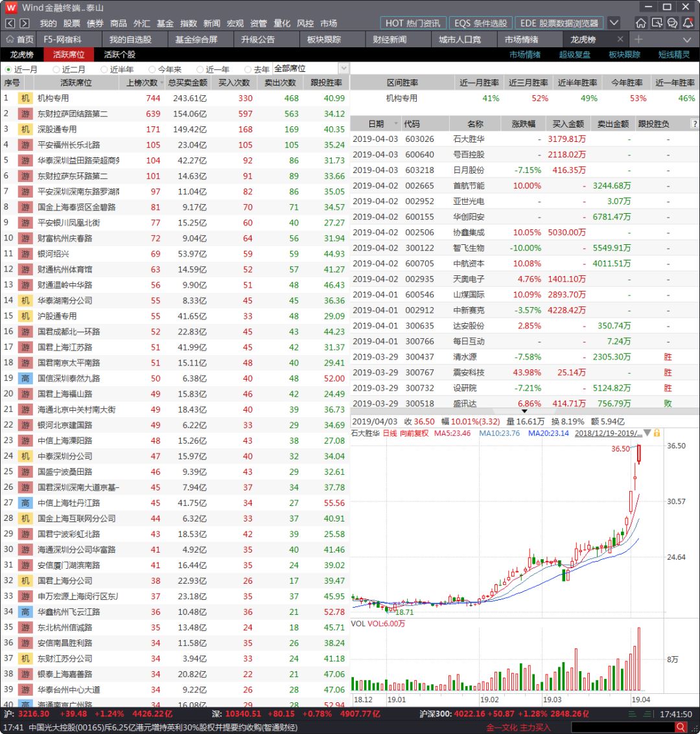Click the 首页 home tab icon
Image resolution: width=700 pixels, height=734 pixels.
coord(10,40)
